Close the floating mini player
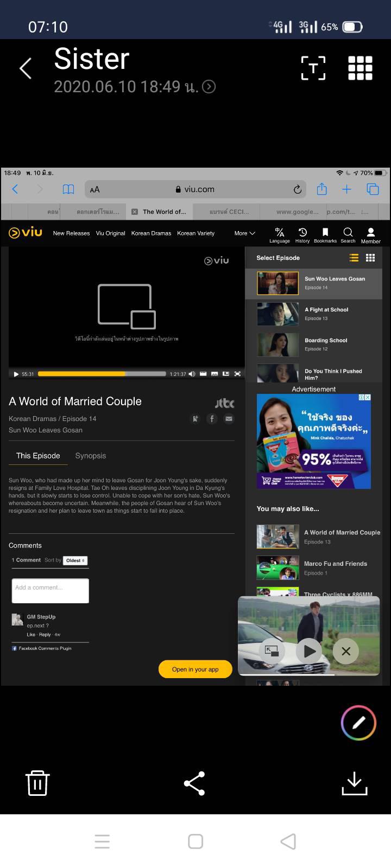This screenshot has height=868, width=391. pos(346,651)
